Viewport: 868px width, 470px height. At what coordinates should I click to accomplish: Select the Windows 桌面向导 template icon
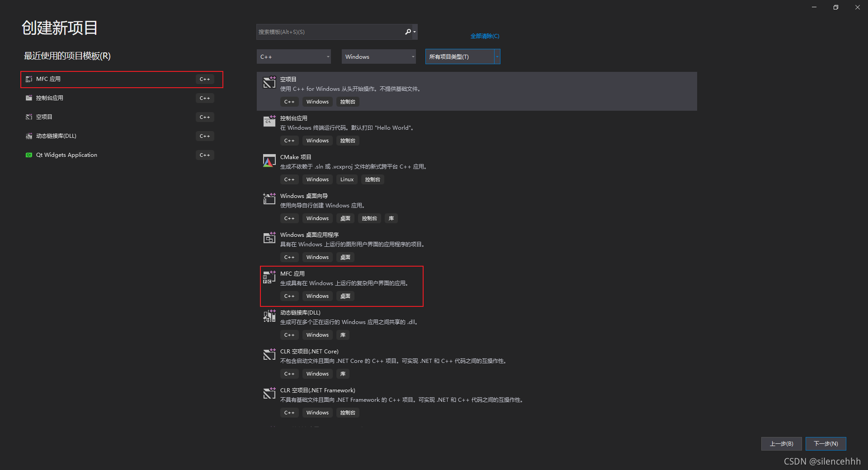tap(269, 199)
